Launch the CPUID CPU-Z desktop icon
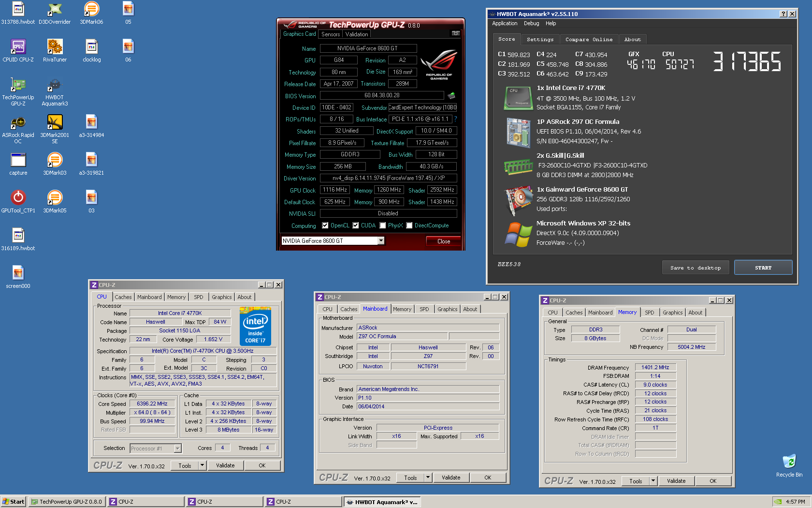 [18, 51]
